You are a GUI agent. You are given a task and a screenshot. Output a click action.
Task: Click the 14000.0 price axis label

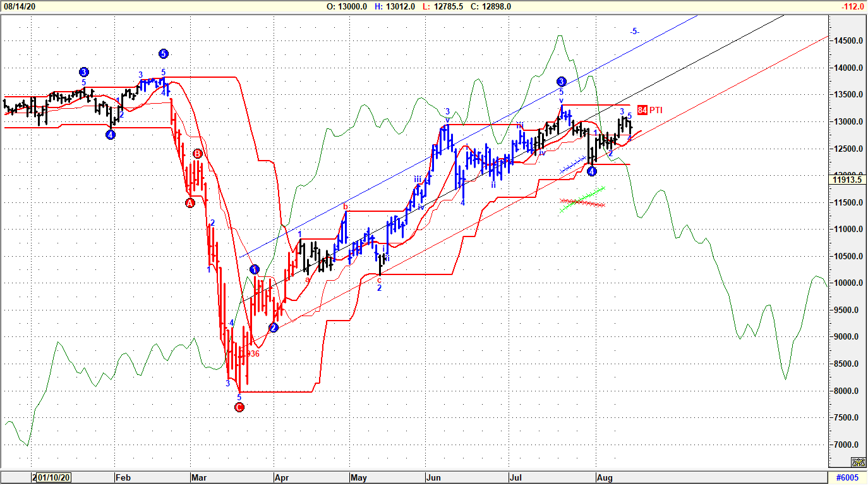(849, 68)
